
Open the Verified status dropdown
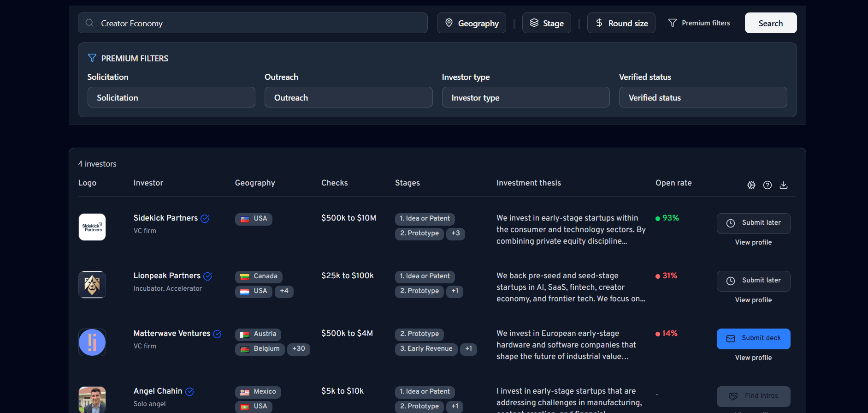point(703,97)
